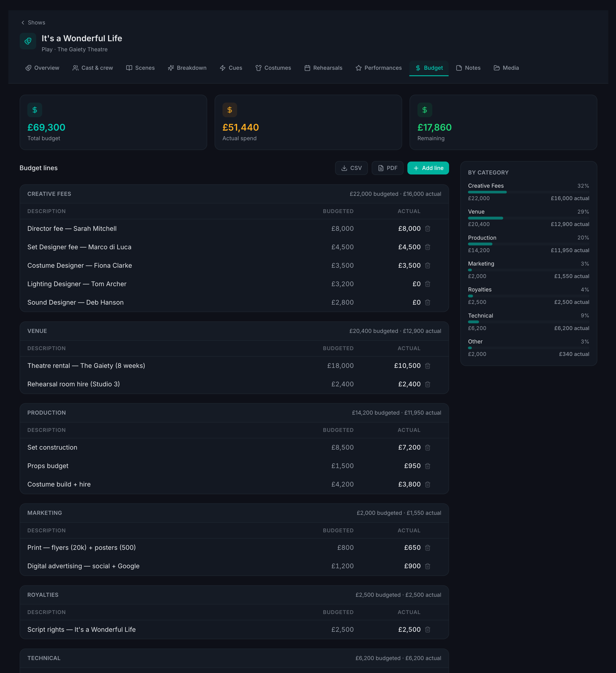Click the £650 actual for Print flyers
616x673 pixels.
coord(413,548)
